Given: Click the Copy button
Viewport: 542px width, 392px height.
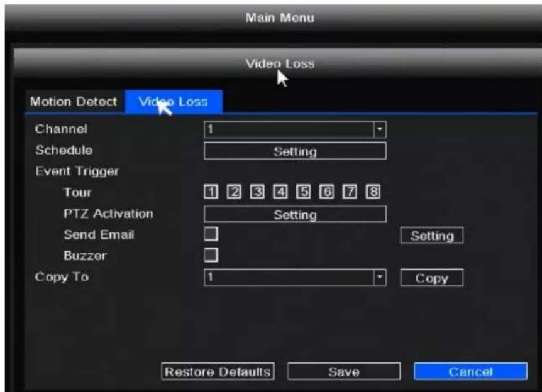Looking at the screenshot, I should [432, 278].
